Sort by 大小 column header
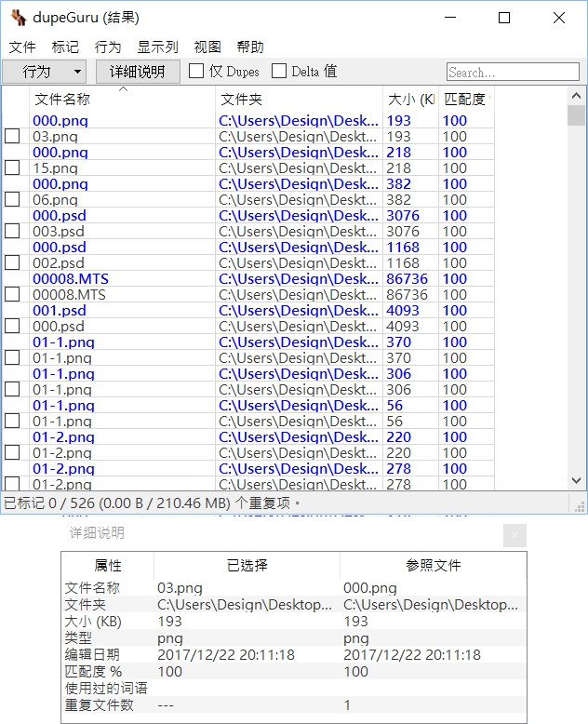The image size is (588, 724). (x=410, y=99)
